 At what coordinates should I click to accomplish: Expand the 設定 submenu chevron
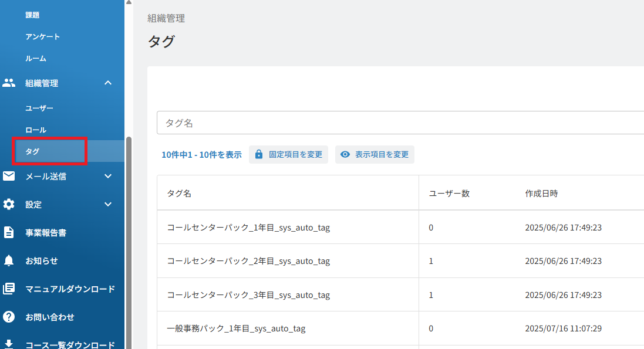108,205
